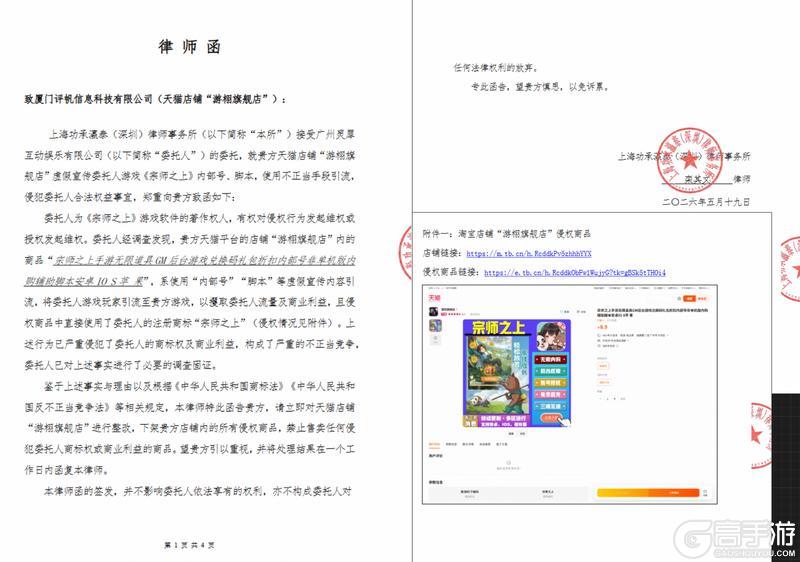The height and width of the screenshot is (562, 800).
Task: Click the 上海功承瀛泰（深圳）律师事务所 signature line
Action: coord(684,157)
